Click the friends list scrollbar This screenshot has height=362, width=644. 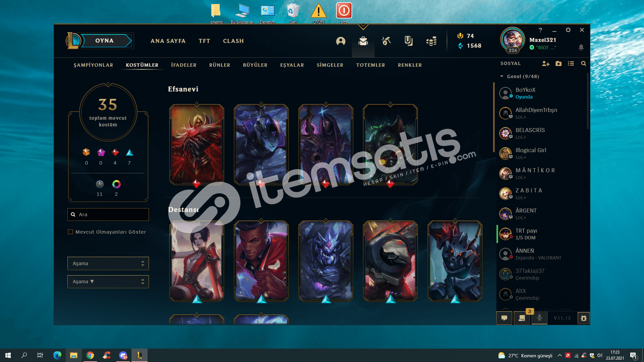point(588,101)
